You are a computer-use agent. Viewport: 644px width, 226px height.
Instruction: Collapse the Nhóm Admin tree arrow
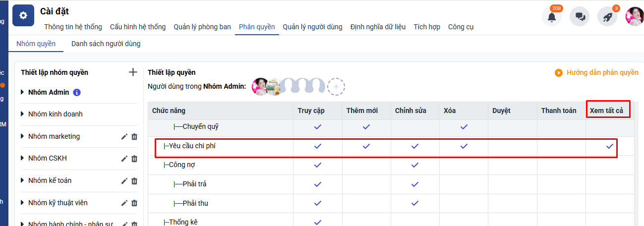pyautogui.click(x=22, y=92)
